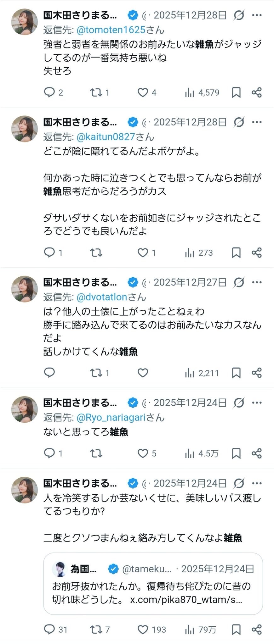Open the @tomoten1625 mention link

coord(111,30)
